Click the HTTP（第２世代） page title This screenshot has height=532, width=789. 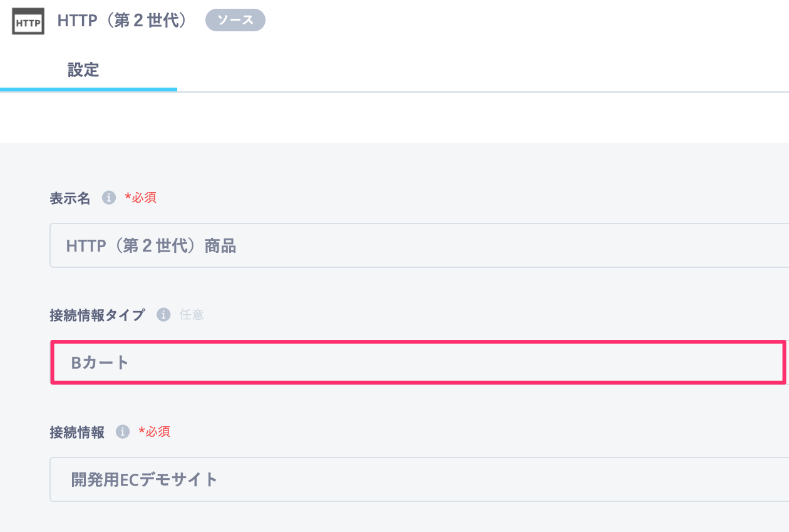123,21
